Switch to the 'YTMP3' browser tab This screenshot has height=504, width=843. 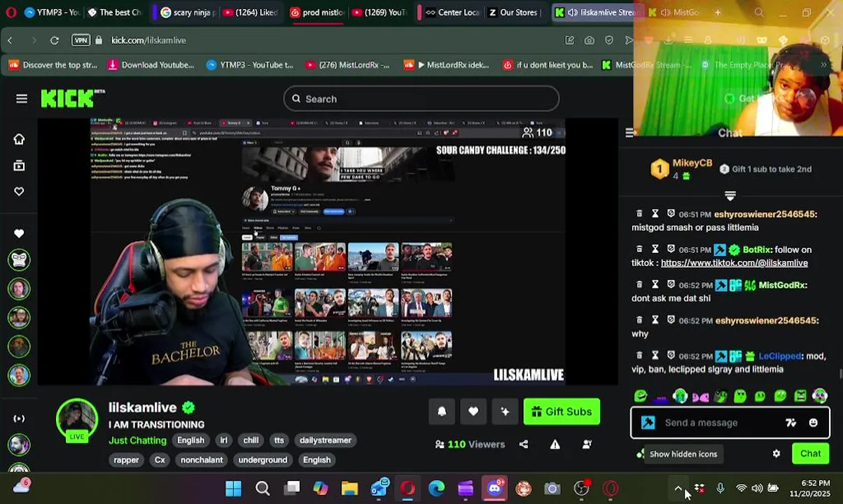tap(51, 12)
